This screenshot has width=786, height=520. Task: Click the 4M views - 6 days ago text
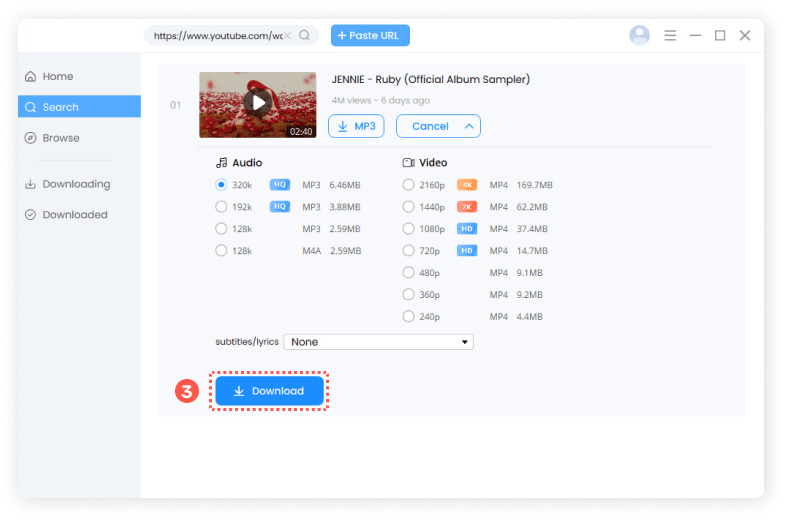click(380, 100)
